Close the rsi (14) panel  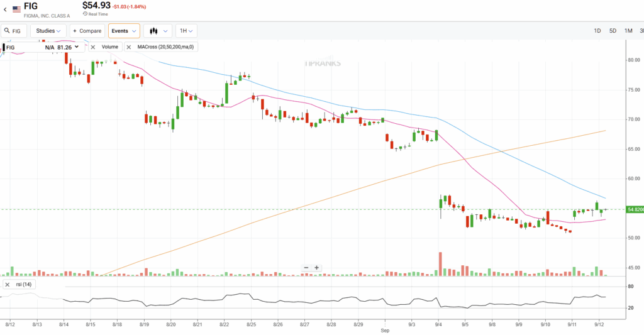(x=7, y=285)
